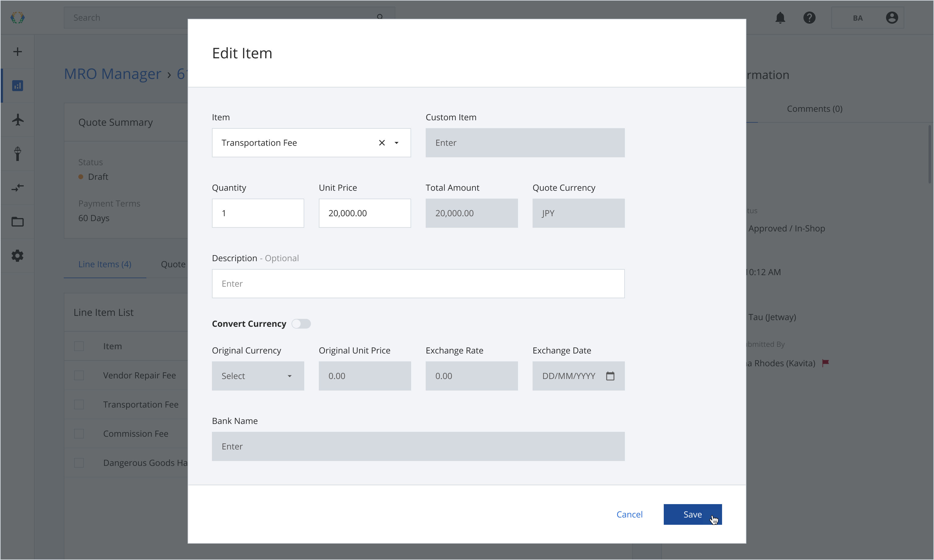The height and width of the screenshot is (560, 934).
Task: Click the Custom Item field
Action: pyautogui.click(x=525, y=143)
